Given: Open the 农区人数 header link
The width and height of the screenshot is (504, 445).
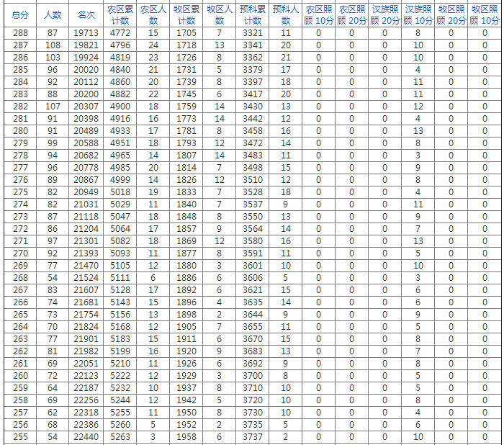Looking at the screenshot, I should [x=153, y=14].
